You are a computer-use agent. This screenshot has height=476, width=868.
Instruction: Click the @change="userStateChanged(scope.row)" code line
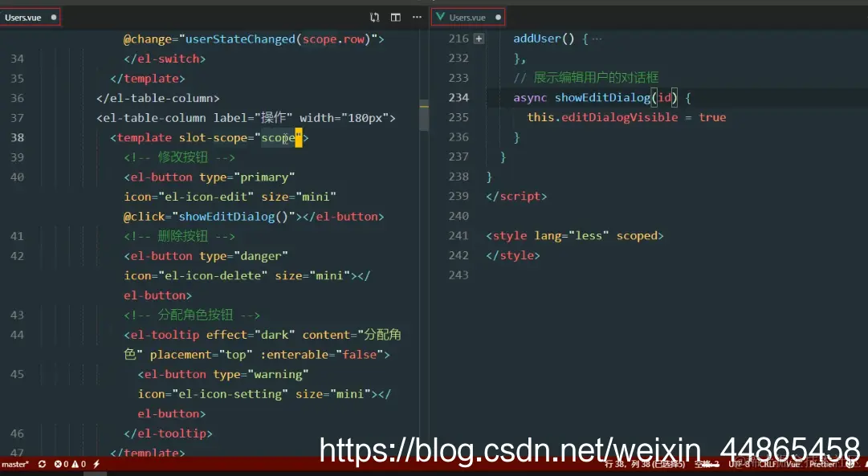[x=254, y=39]
